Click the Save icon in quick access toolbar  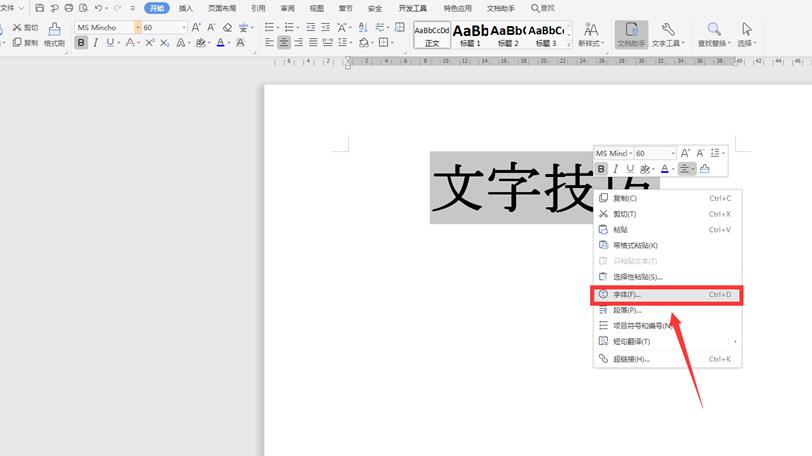click(39, 8)
